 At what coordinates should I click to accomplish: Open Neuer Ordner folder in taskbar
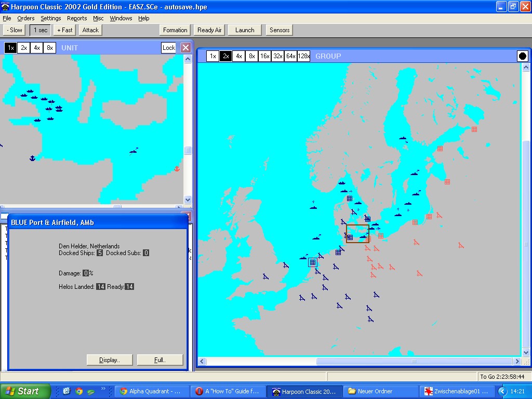pos(380,392)
